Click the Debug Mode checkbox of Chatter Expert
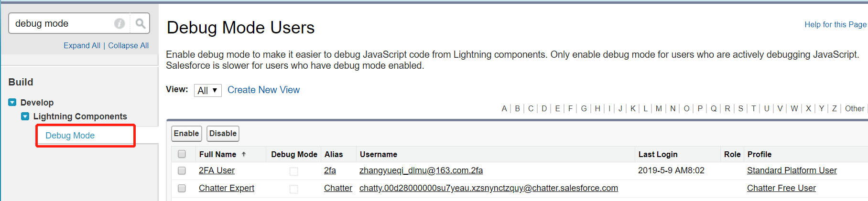This screenshot has width=868, height=201. (x=294, y=189)
